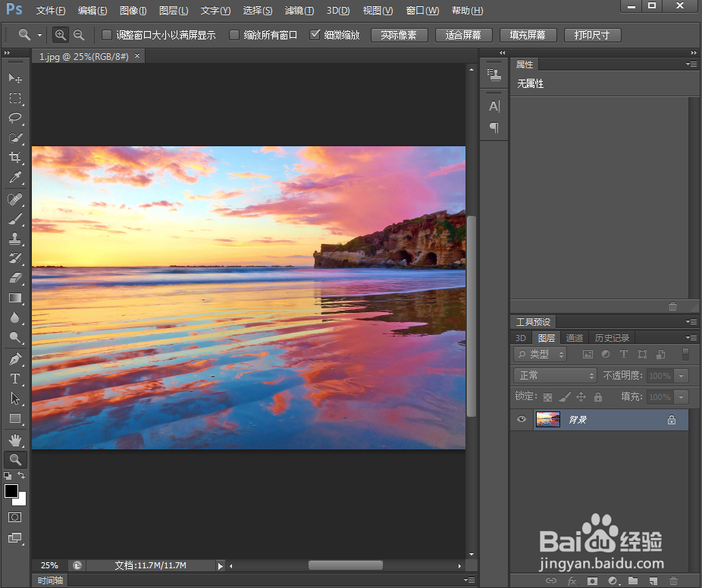Viewport: 702px width, 588px height.
Task: Select the Hand tool
Action: pyautogui.click(x=15, y=440)
